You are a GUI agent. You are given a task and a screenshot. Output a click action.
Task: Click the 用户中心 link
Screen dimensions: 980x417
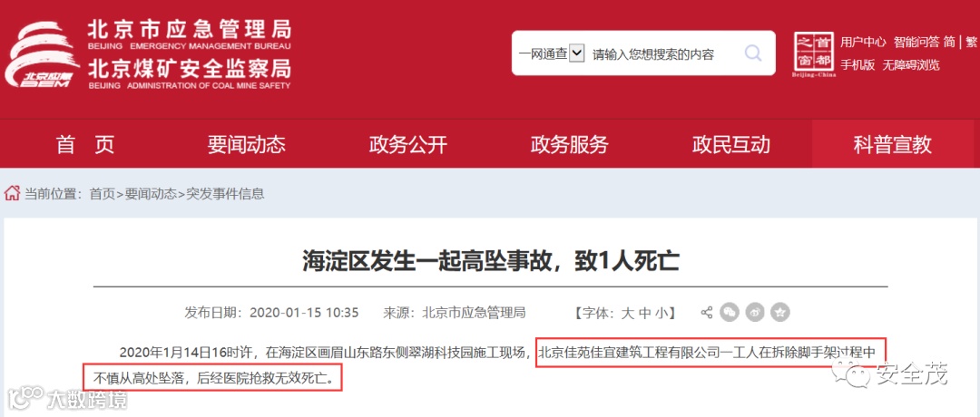point(863,42)
